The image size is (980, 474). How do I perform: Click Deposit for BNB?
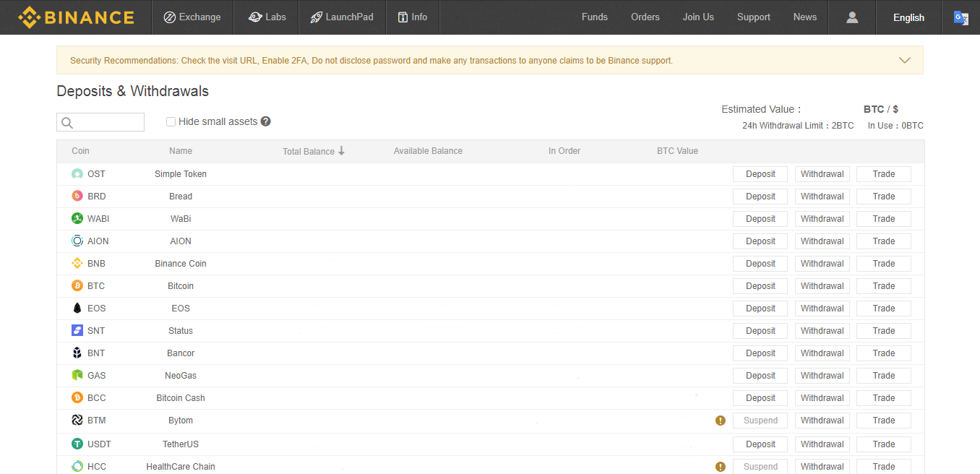760,264
